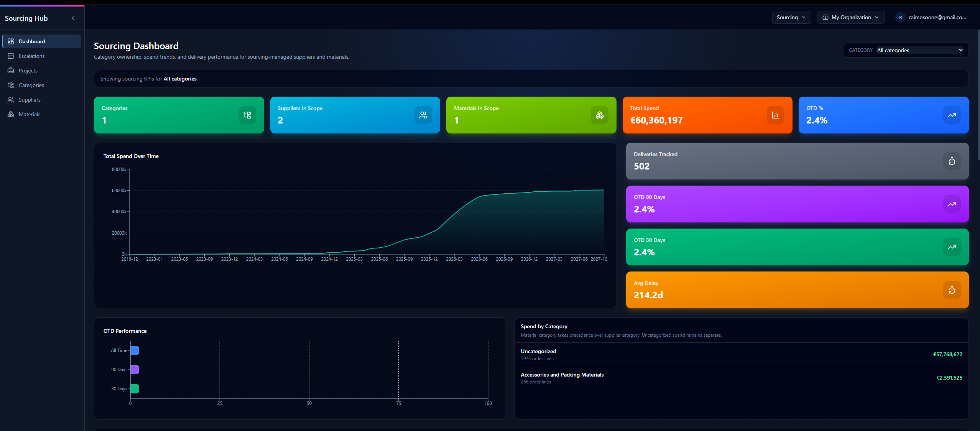The image size is (980, 431).
Task: Open the Suppliers page from the navigation menu
Action: (30, 99)
